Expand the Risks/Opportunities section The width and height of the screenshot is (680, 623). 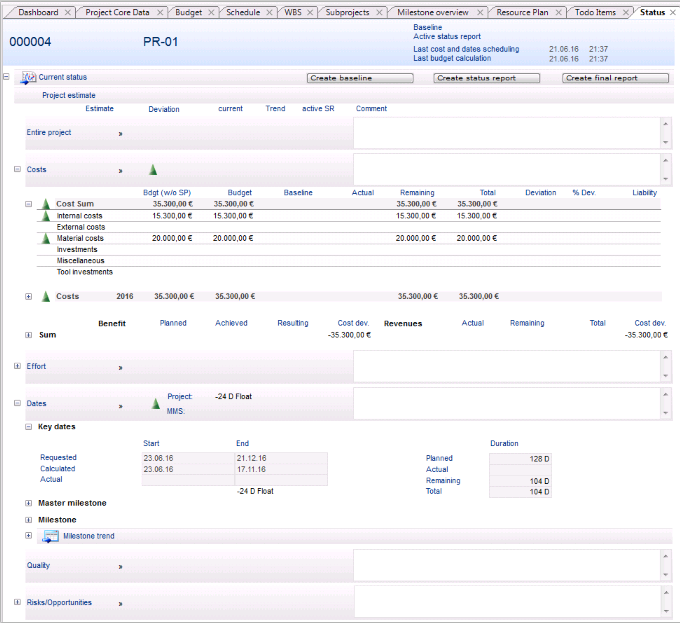click(17, 602)
